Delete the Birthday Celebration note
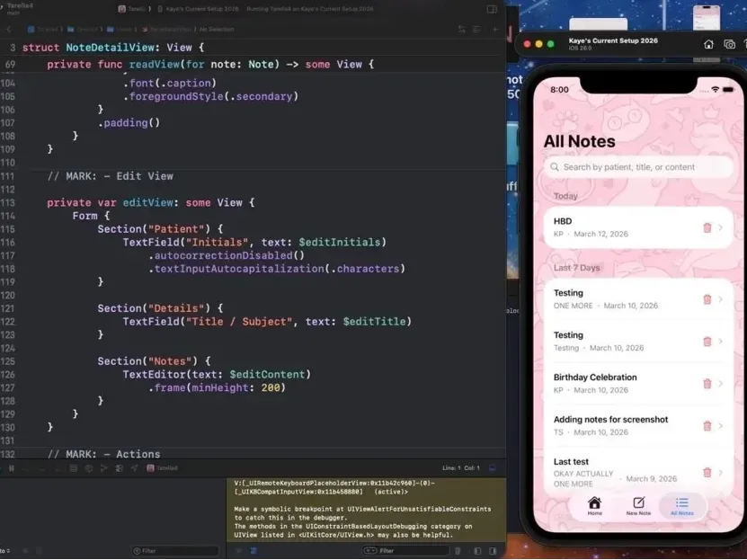 707,383
